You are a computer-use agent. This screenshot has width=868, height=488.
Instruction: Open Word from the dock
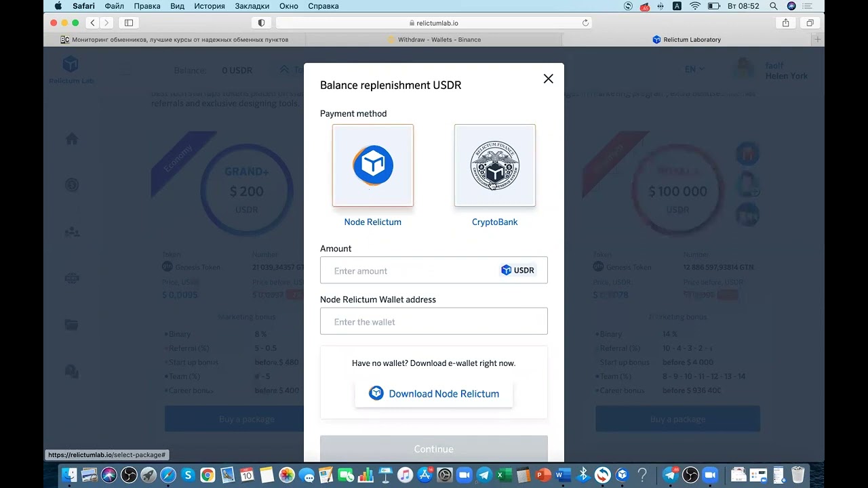pos(562,475)
